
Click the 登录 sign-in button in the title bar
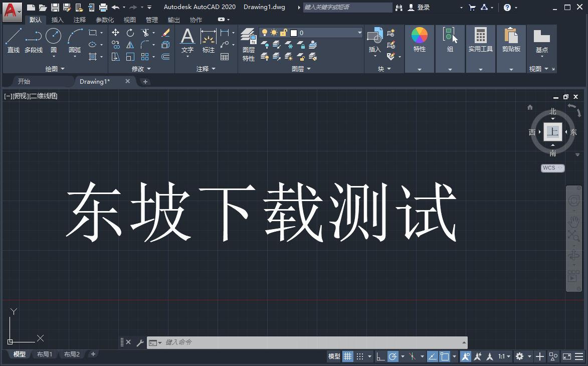[x=420, y=7]
